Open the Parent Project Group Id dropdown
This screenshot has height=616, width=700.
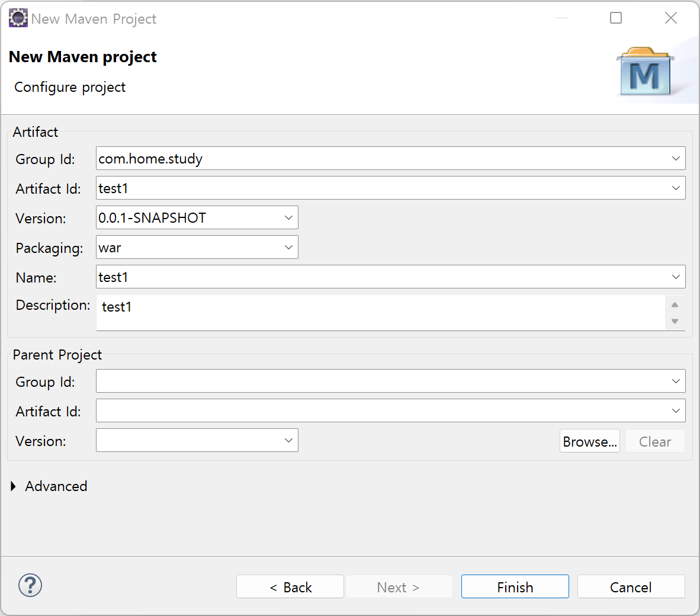[675, 381]
